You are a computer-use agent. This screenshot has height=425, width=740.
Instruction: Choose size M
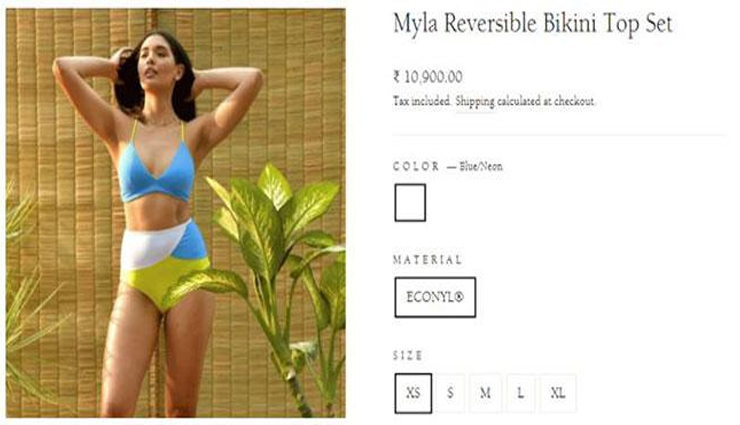coord(485,393)
